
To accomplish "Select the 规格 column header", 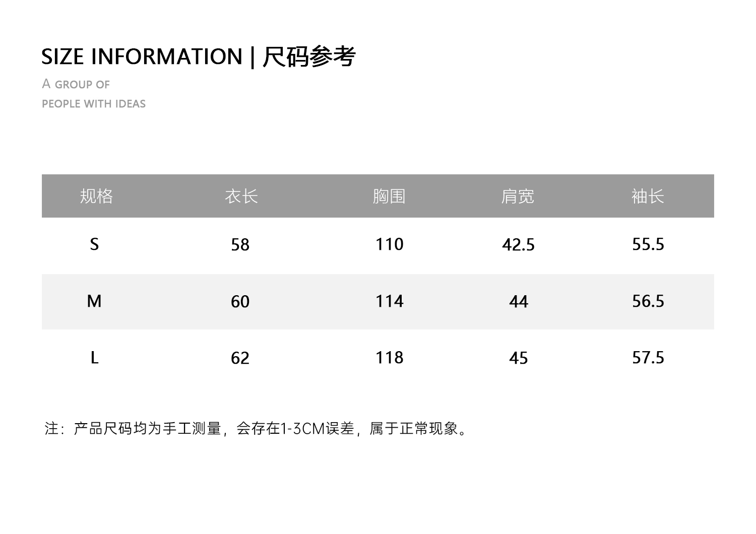I will pyautogui.click(x=96, y=196).
